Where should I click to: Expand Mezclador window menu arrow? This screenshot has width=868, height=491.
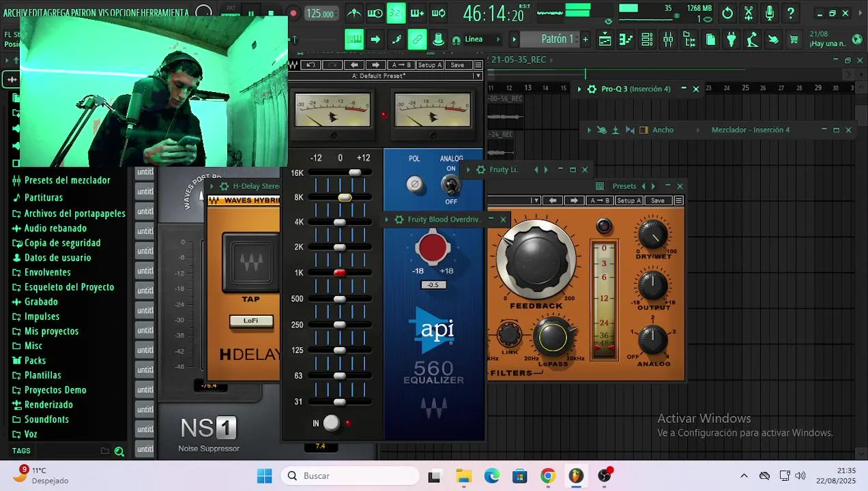[x=589, y=130]
